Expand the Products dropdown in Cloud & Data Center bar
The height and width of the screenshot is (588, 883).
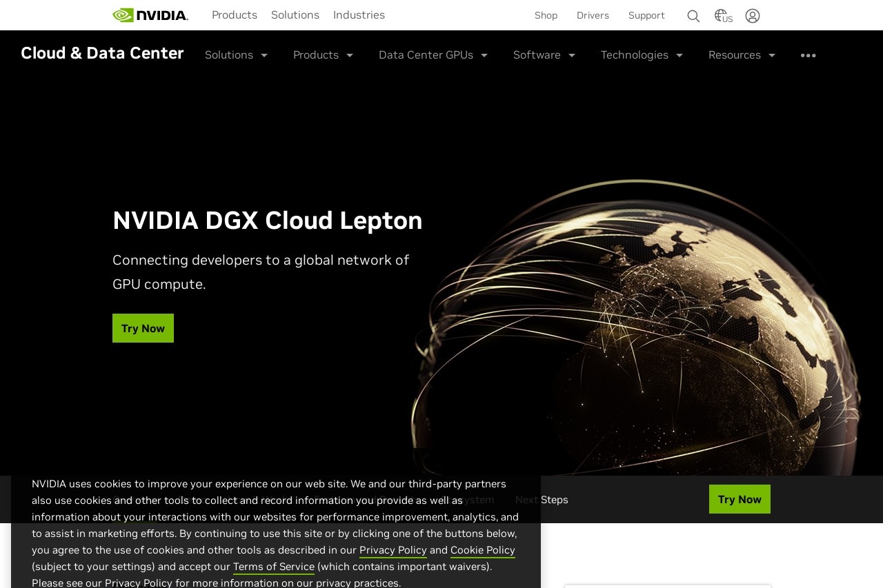(323, 55)
